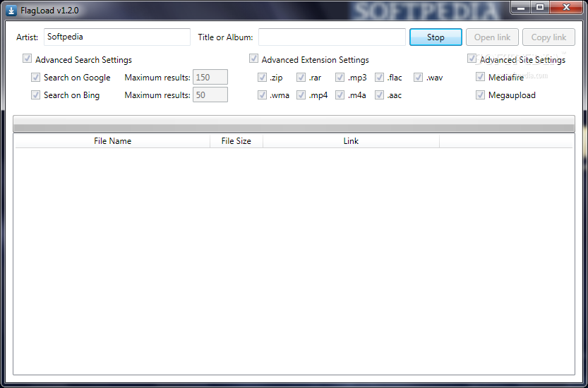The image size is (588, 388).
Task: Toggle Search on Bing checkbox
Action: pyautogui.click(x=35, y=95)
